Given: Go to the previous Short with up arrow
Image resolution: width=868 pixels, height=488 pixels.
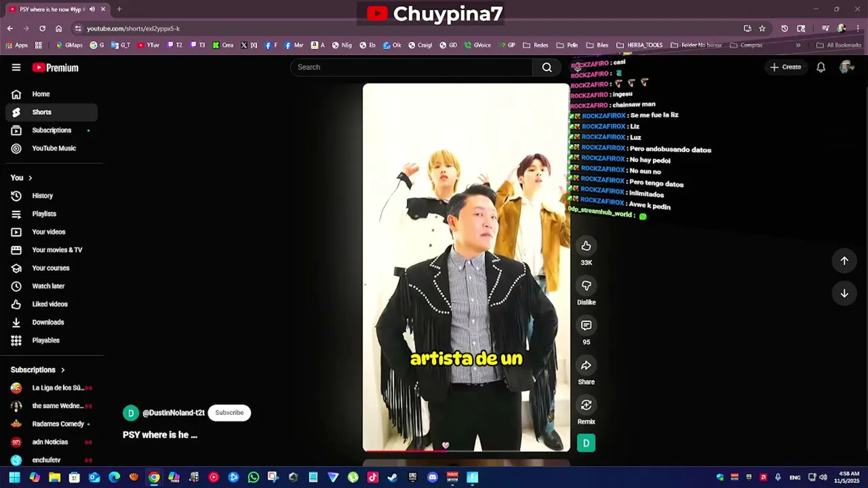Looking at the screenshot, I should tap(844, 261).
